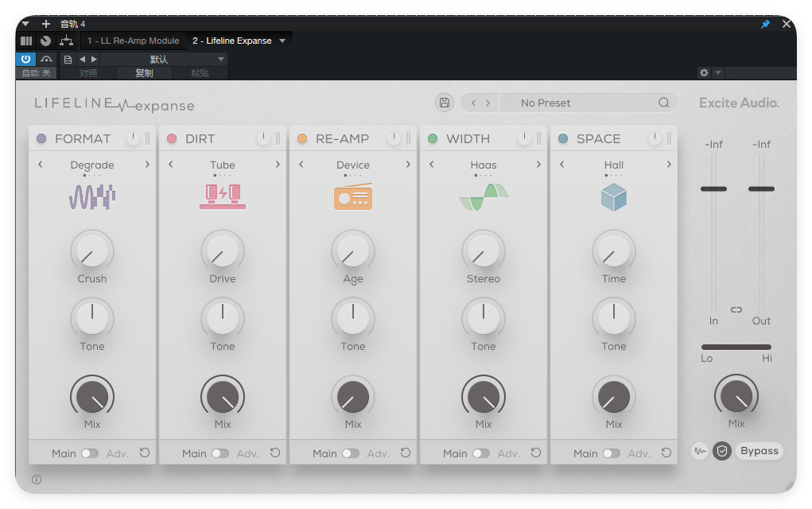This screenshot has height=509, width=812.
Task: Open dropdown arrow beside Lifeline Expanse tab
Action: 282,41
